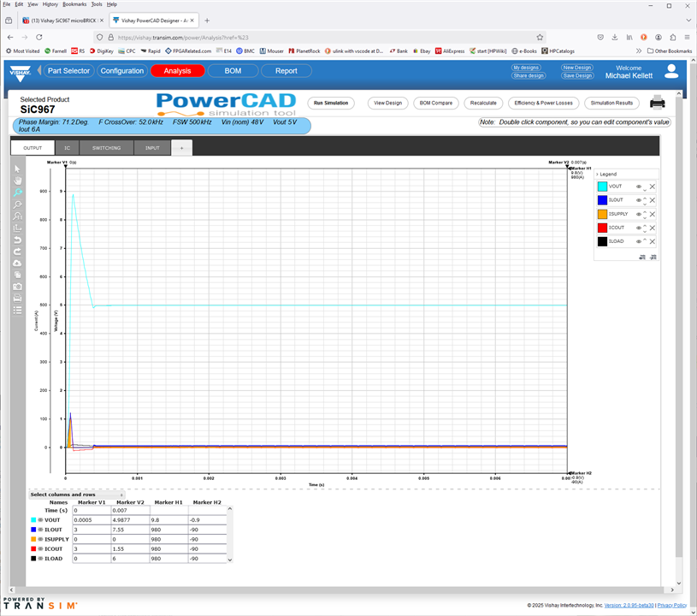Remove the ICOUT trace from legend
This screenshot has width=697, height=616.
[653, 228]
